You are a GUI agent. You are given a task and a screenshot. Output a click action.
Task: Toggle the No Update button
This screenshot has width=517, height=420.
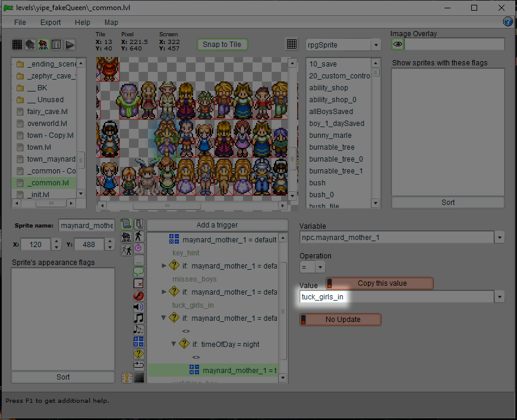[x=341, y=320]
